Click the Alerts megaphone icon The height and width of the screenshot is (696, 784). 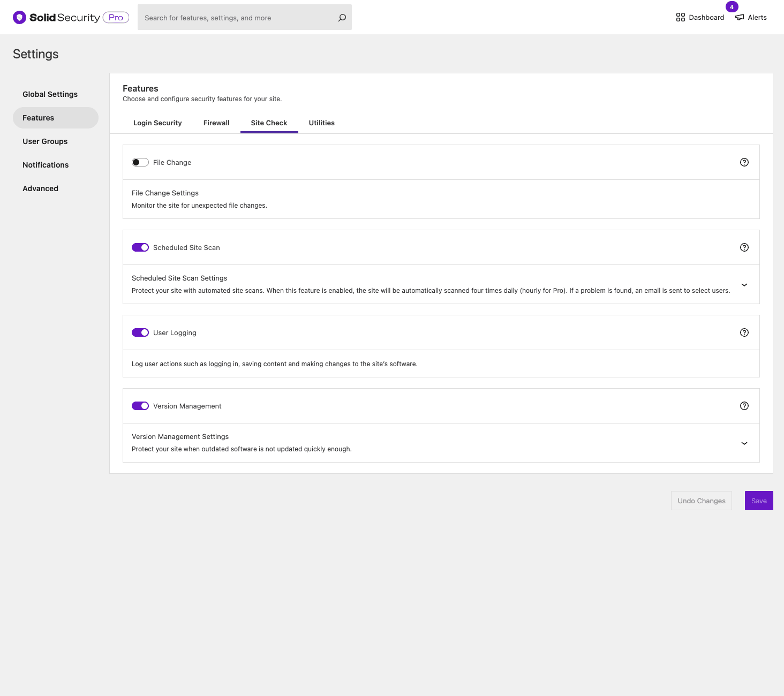point(740,17)
